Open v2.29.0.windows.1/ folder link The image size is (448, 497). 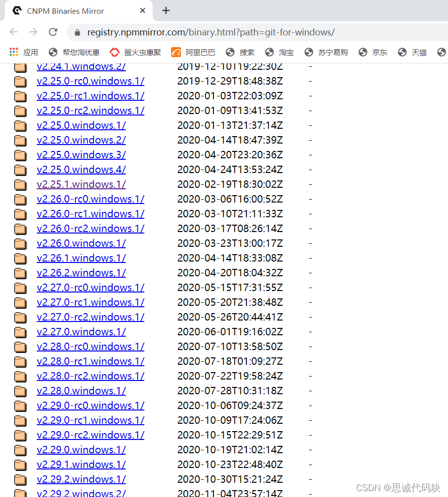coord(81,449)
